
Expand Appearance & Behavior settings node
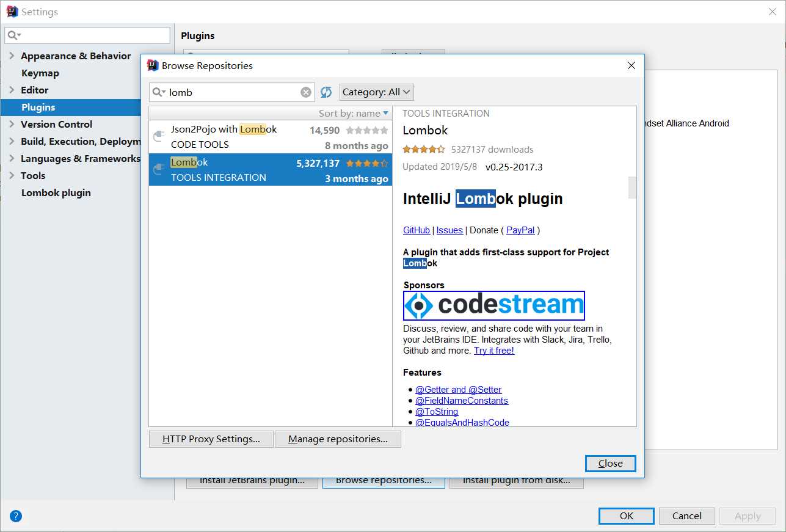tap(12, 56)
